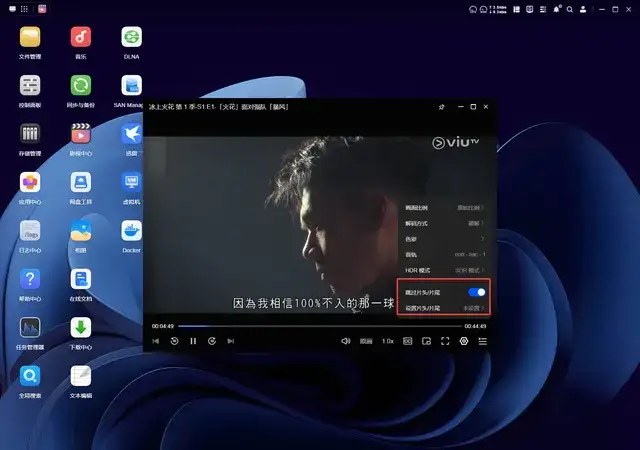Launch the 音乐 music app
This screenshot has height=450, width=640.
point(80,37)
